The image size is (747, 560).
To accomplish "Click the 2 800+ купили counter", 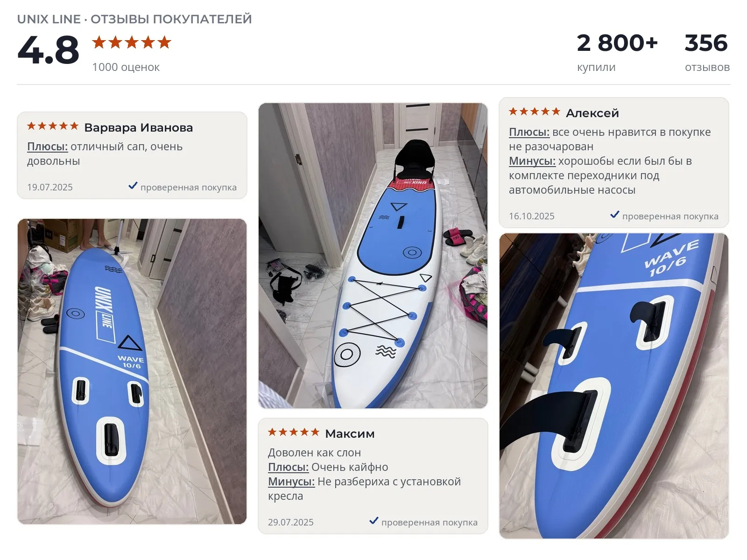I will 617,52.
